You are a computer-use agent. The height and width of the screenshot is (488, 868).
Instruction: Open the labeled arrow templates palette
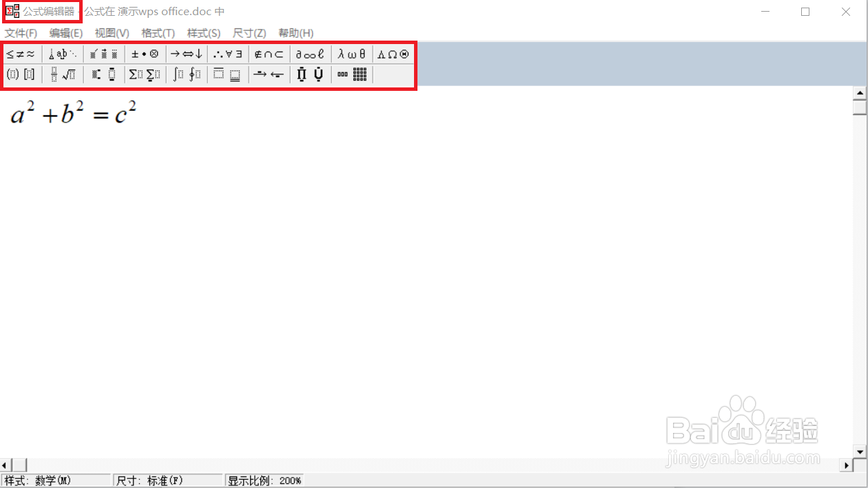coord(269,74)
